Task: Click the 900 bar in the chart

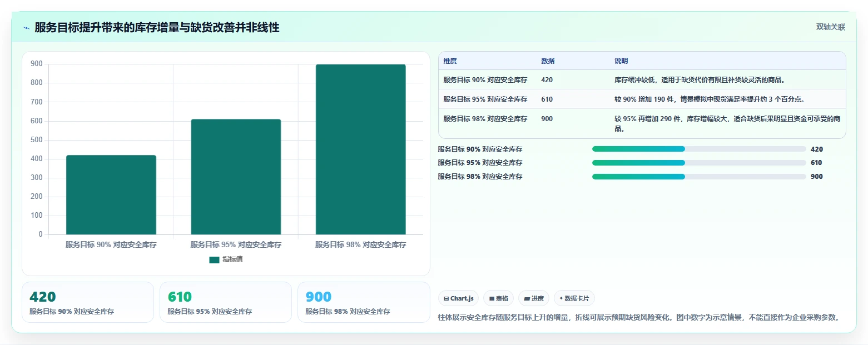Action: click(x=361, y=149)
